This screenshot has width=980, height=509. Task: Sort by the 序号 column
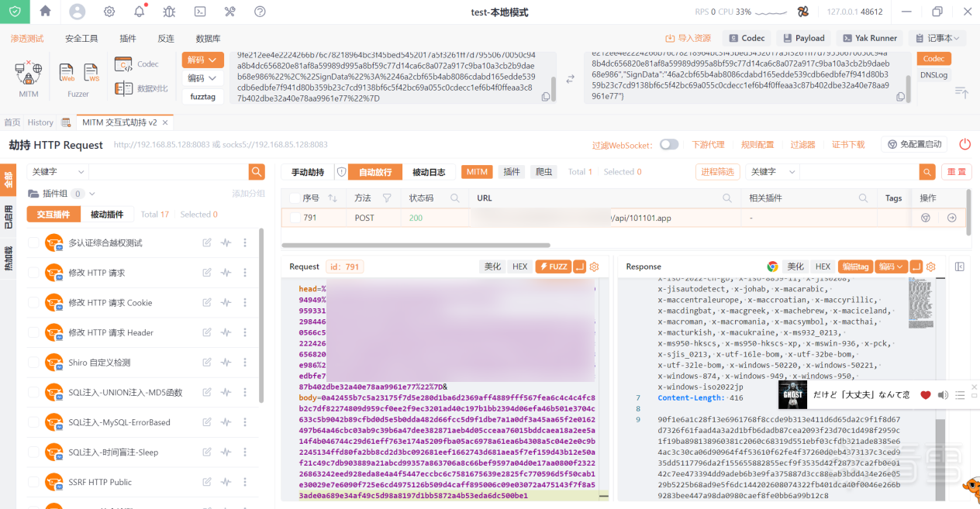(x=332, y=198)
